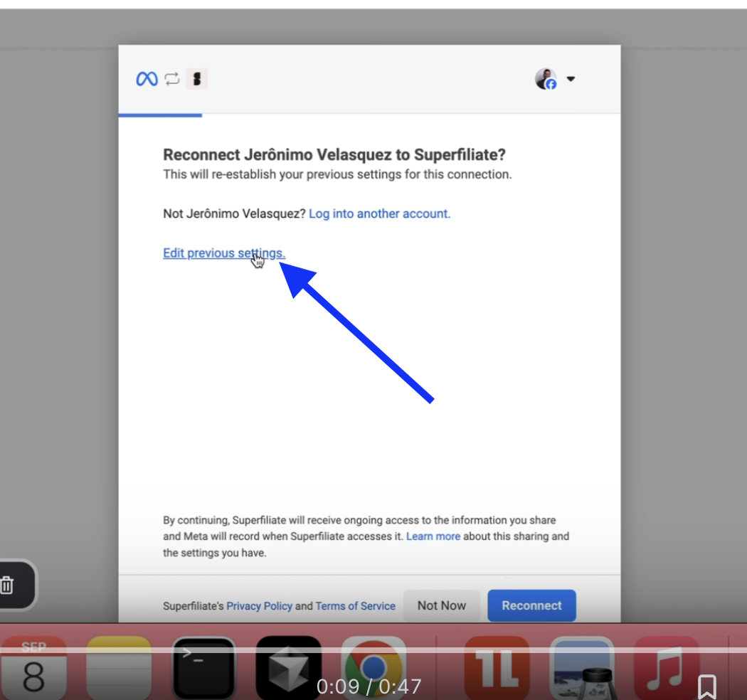Click the 'Reconnect Jerônimo Velasquez to Superfiliate?' heading
The image size is (747, 700).
pos(334,155)
